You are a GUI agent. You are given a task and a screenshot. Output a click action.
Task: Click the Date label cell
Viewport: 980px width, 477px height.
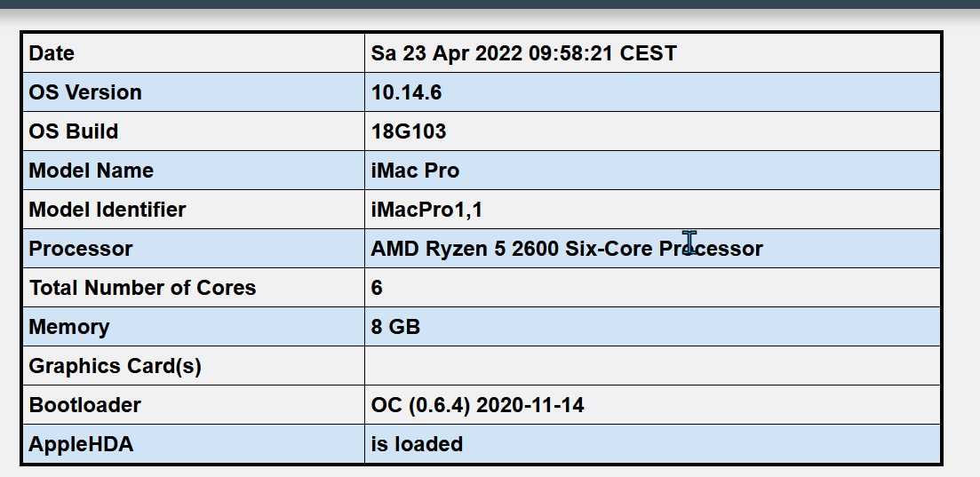pyautogui.click(x=52, y=53)
